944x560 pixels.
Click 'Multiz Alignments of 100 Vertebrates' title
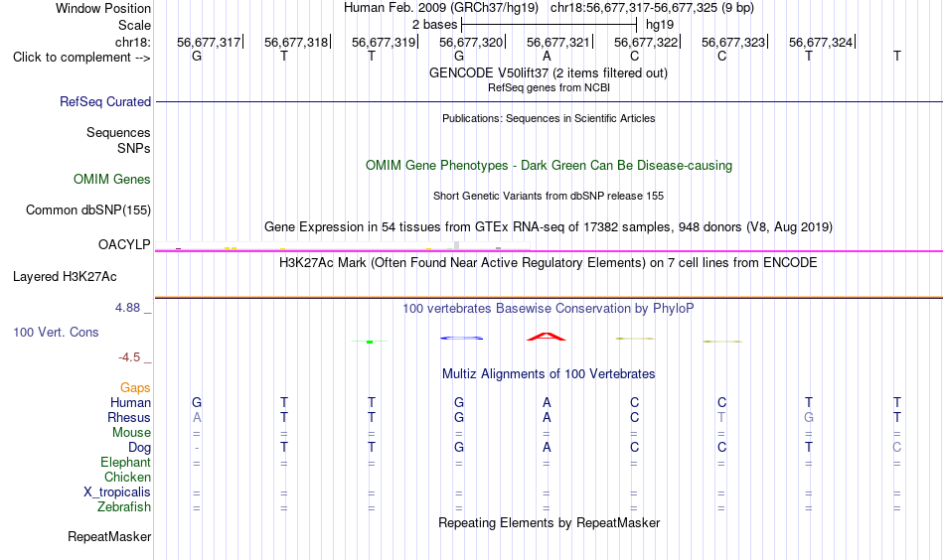pos(549,374)
